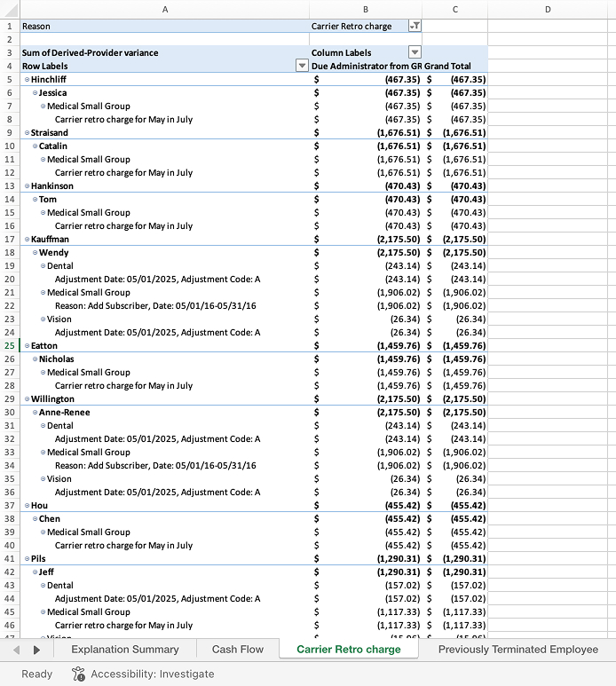Click the (157.02) value in row 43 column B
The height and width of the screenshot is (686, 616).
pyautogui.click(x=402, y=586)
